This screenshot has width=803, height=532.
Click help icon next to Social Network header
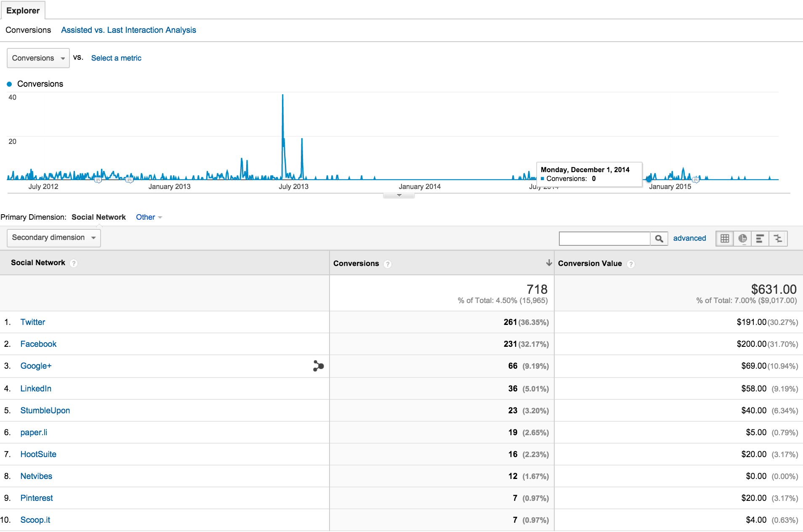pyautogui.click(x=74, y=263)
